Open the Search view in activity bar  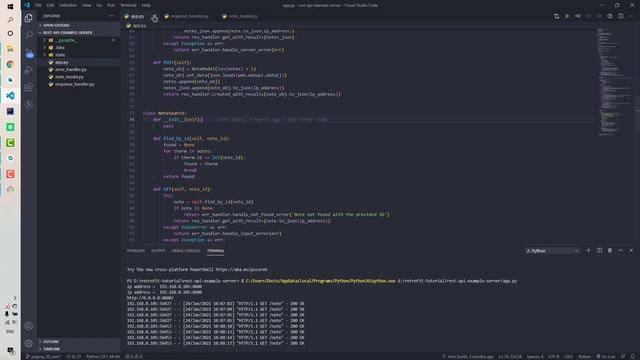[29, 35]
